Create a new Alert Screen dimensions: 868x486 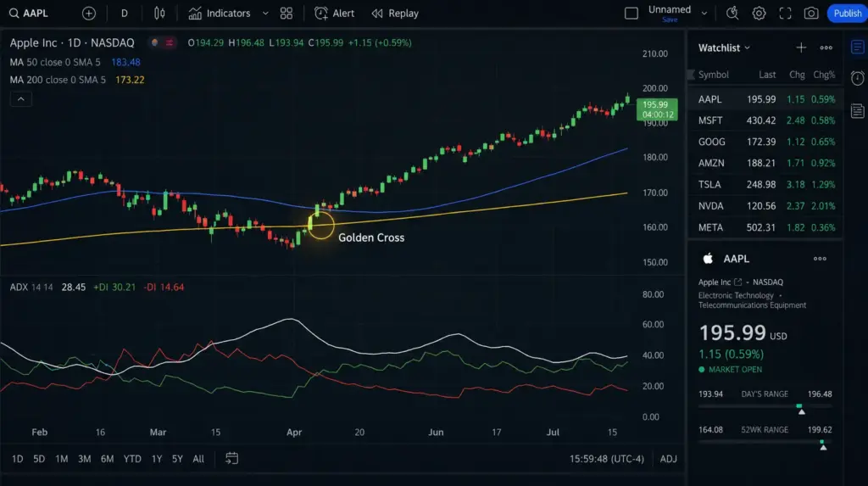(334, 14)
